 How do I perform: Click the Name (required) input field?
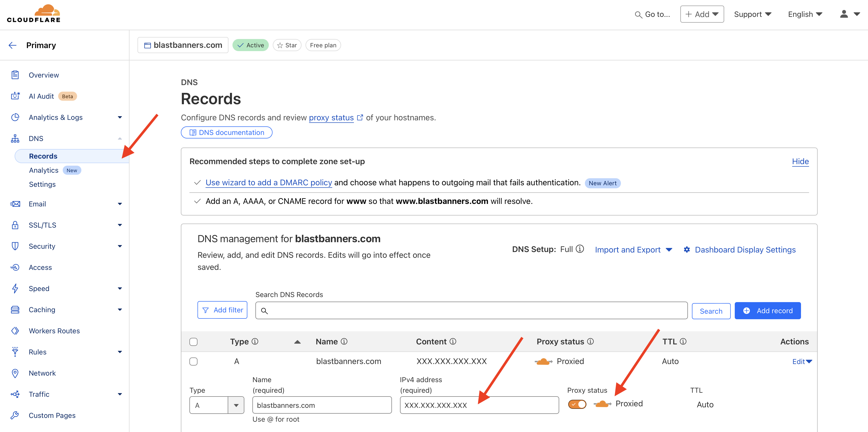tap(322, 405)
